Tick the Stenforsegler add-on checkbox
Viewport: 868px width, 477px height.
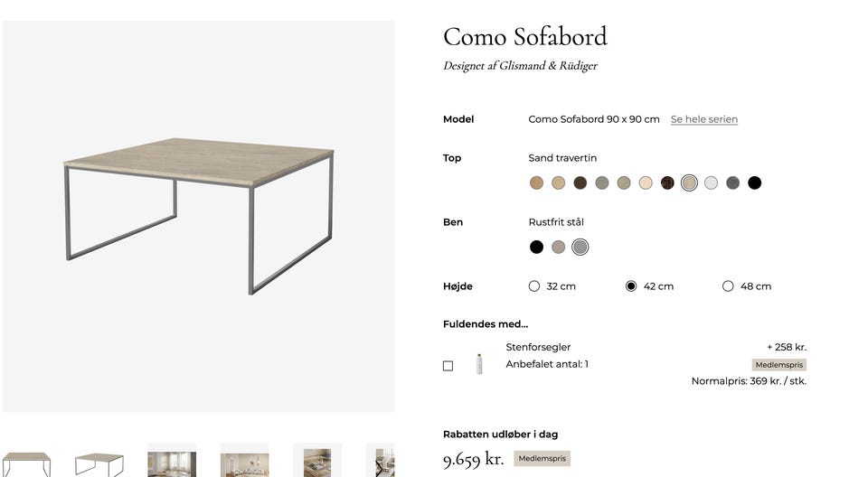pyautogui.click(x=448, y=366)
